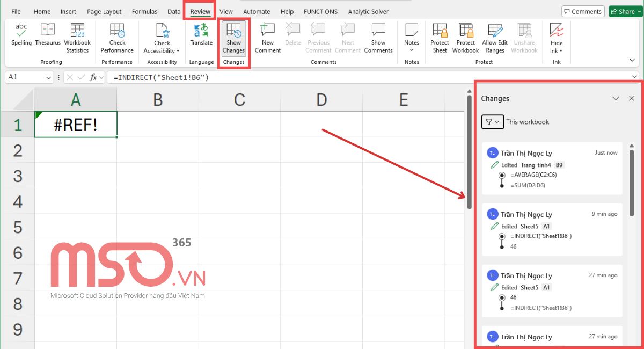Add a New Comment

click(268, 38)
